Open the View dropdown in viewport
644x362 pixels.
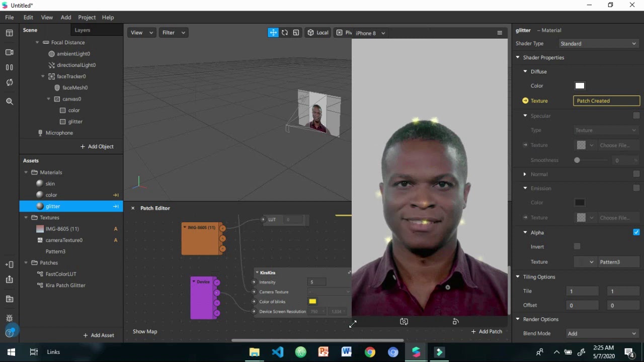point(141,33)
